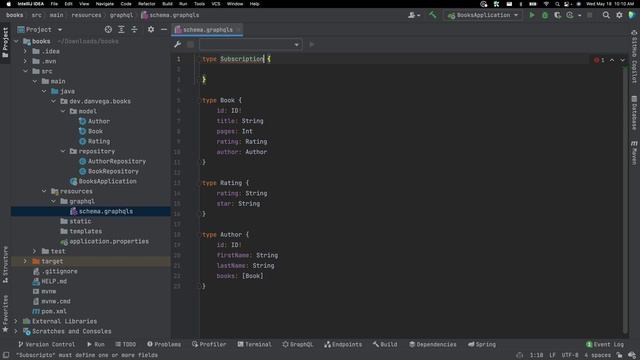
Task: Open the Endpoints tool tab
Action: 343,344
